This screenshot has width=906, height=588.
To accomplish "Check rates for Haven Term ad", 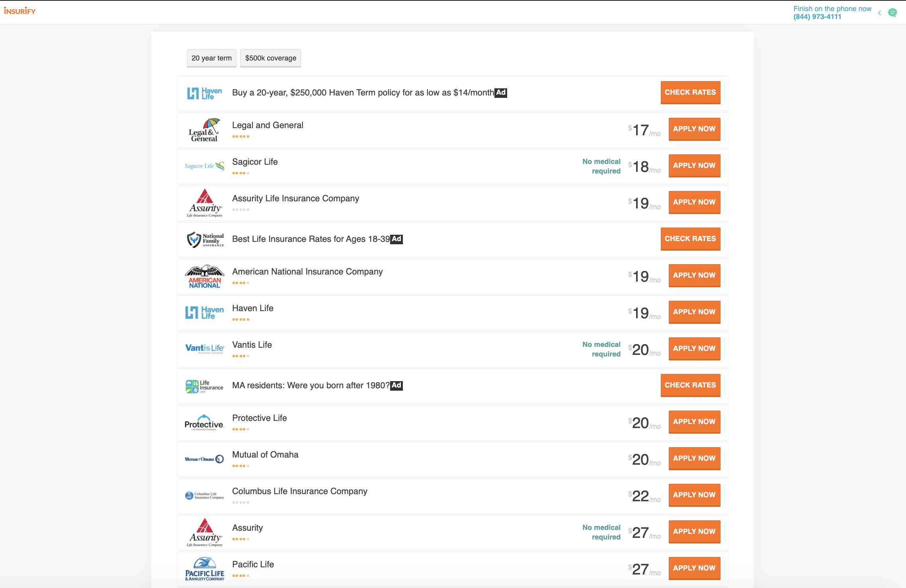I will pos(690,92).
